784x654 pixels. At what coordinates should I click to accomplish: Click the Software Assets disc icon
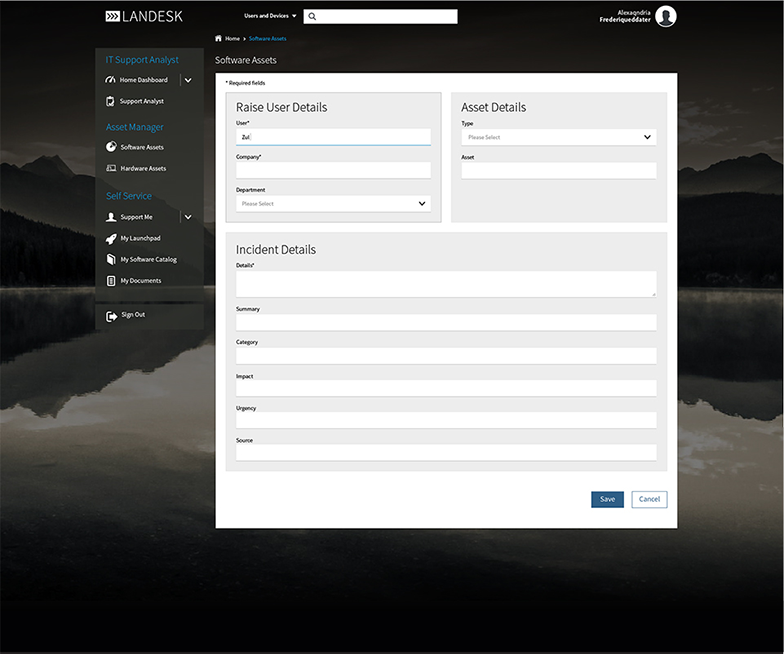tap(111, 147)
